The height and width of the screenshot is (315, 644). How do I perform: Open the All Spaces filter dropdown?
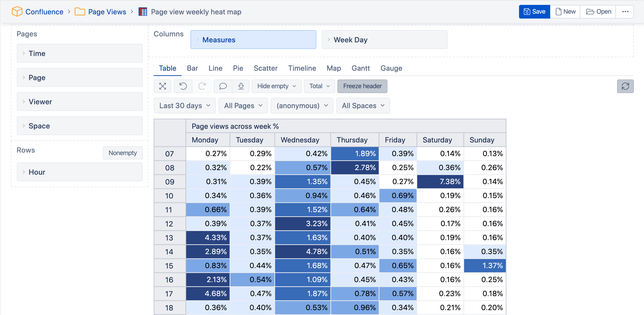tap(363, 106)
